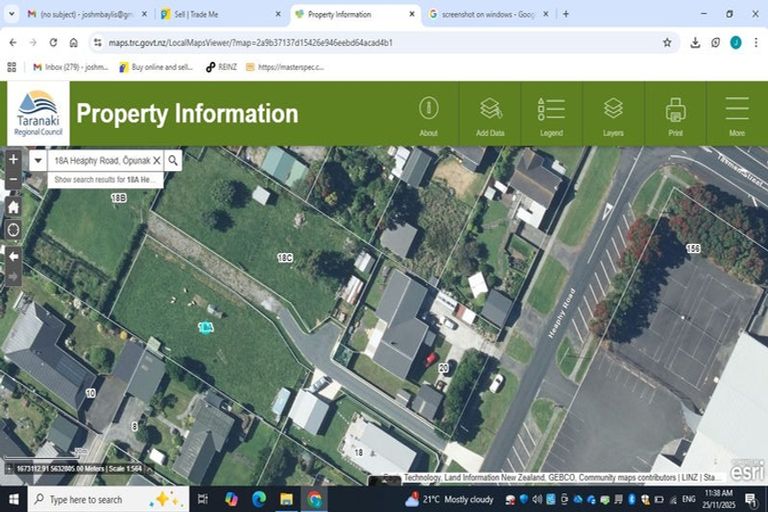
Task: Click the Heaphy Road street label
Action: (x=561, y=314)
